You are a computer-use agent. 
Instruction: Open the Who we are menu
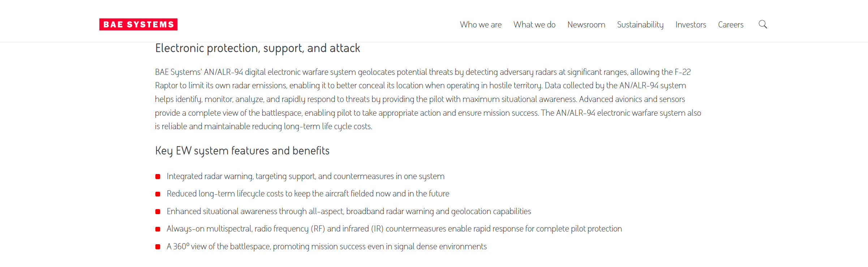pyautogui.click(x=481, y=25)
